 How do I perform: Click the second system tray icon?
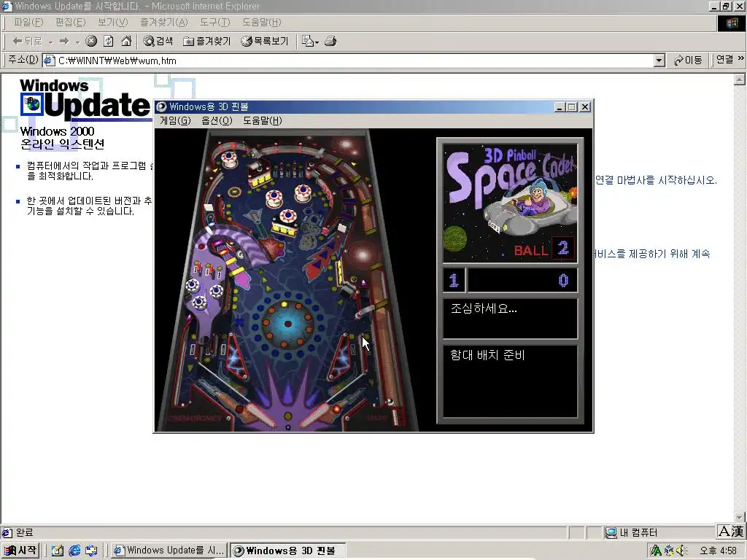669,551
